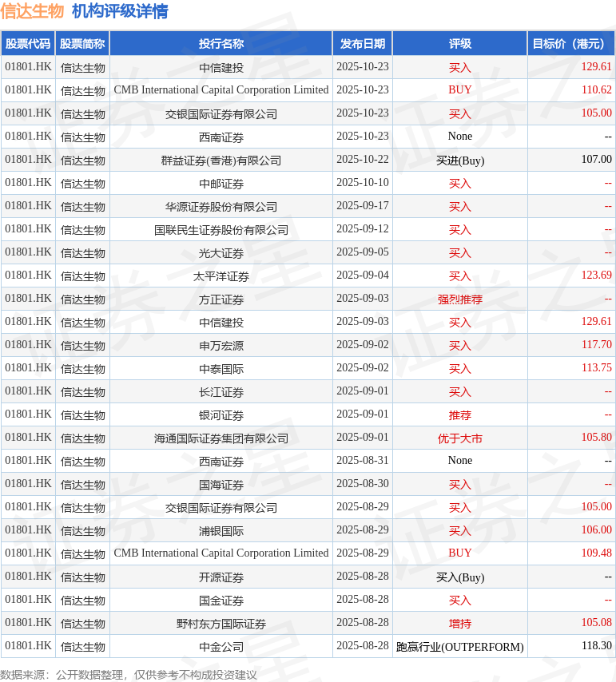Select the 国金证券 cell
The height and width of the screenshot is (682, 616).
[221, 601]
